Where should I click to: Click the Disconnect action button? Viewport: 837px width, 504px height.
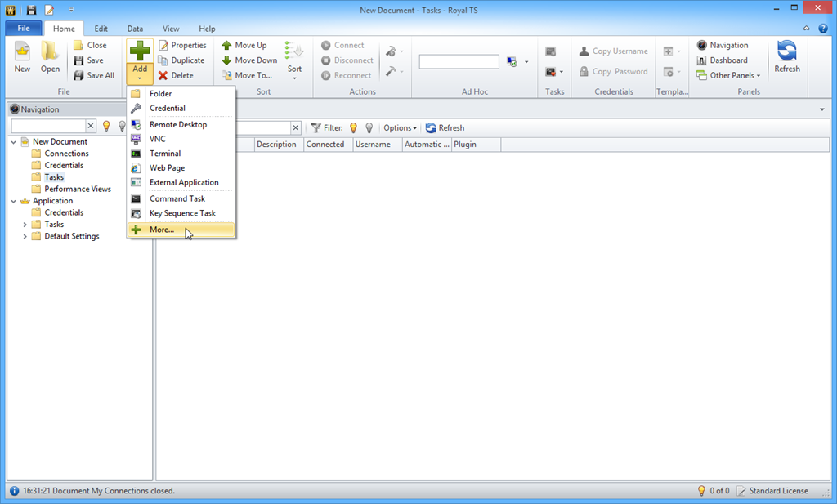click(347, 60)
